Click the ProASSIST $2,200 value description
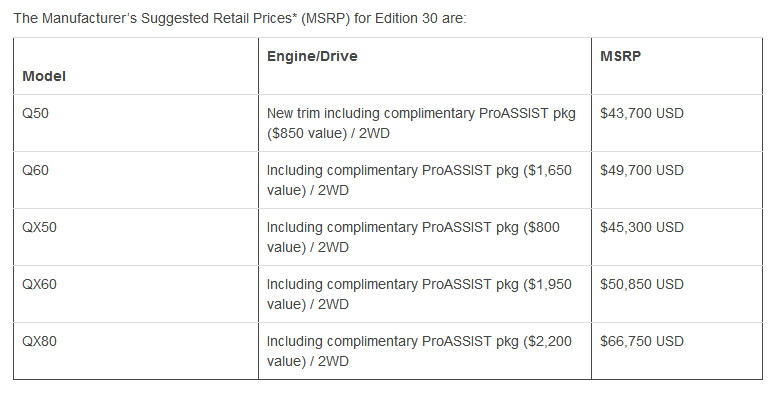 tap(419, 351)
